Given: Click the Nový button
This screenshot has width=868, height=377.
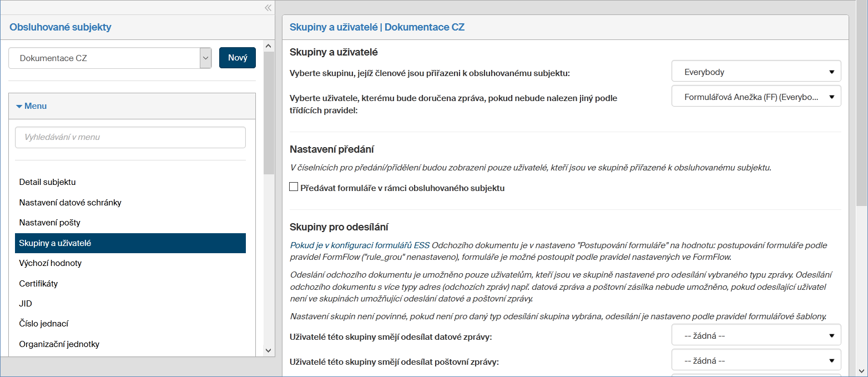Looking at the screenshot, I should (238, 58).
